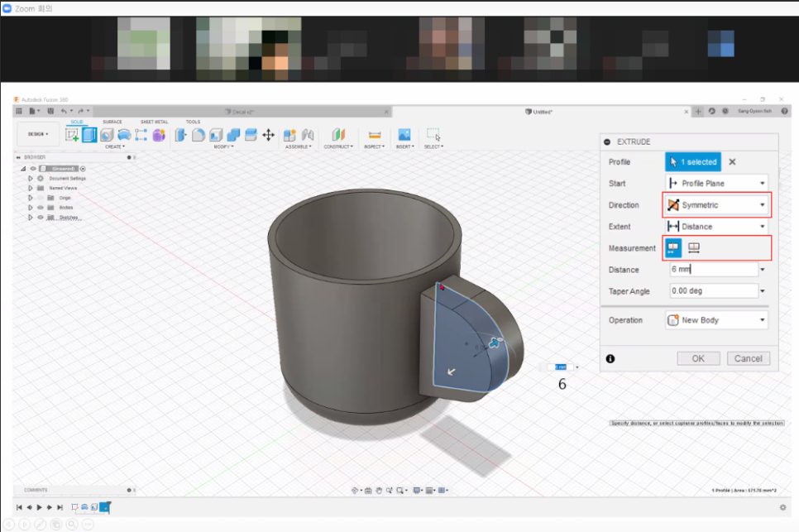Activate the root component radio button
The width and height of the screenshot is (799, 532).
click(x=83, y=169)
